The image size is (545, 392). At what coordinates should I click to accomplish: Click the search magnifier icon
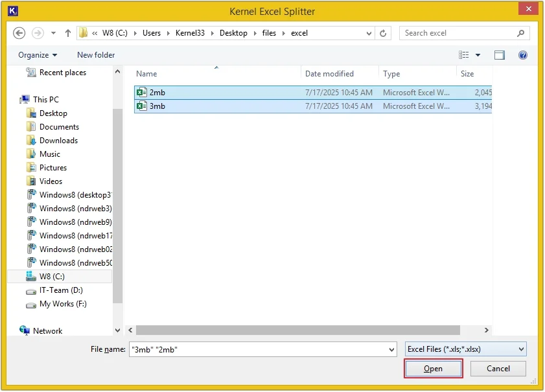click(x=520, y=33)
